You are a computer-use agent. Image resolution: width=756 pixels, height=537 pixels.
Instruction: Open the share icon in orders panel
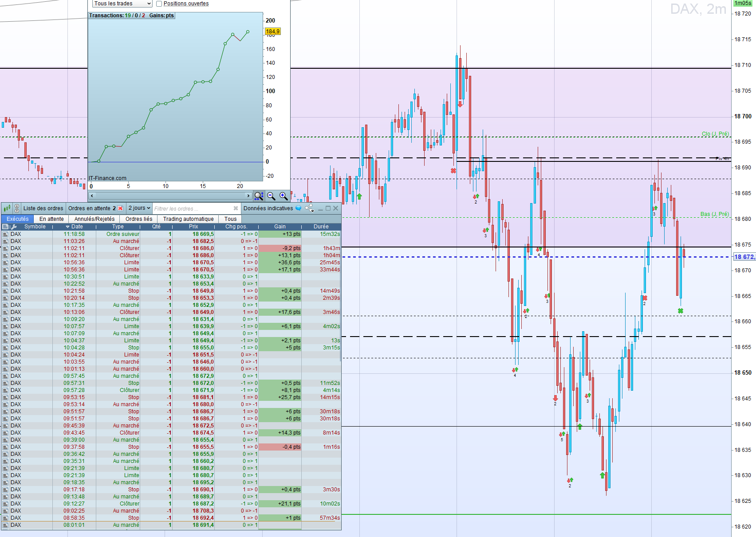(x=309, y=208)
